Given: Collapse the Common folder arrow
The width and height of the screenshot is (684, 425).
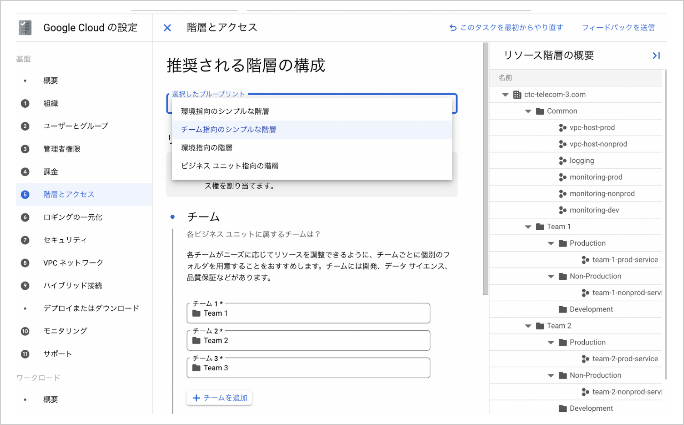Looking at the screenshot, I should (528, 111).
